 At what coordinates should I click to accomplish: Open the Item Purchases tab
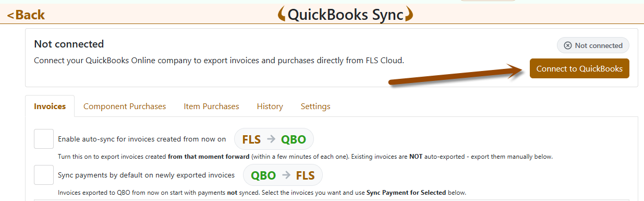211,107
